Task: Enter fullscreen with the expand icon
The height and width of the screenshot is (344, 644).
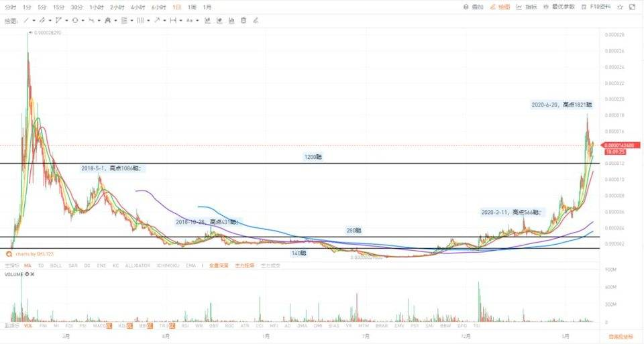Action: click(x=633, y=7)
